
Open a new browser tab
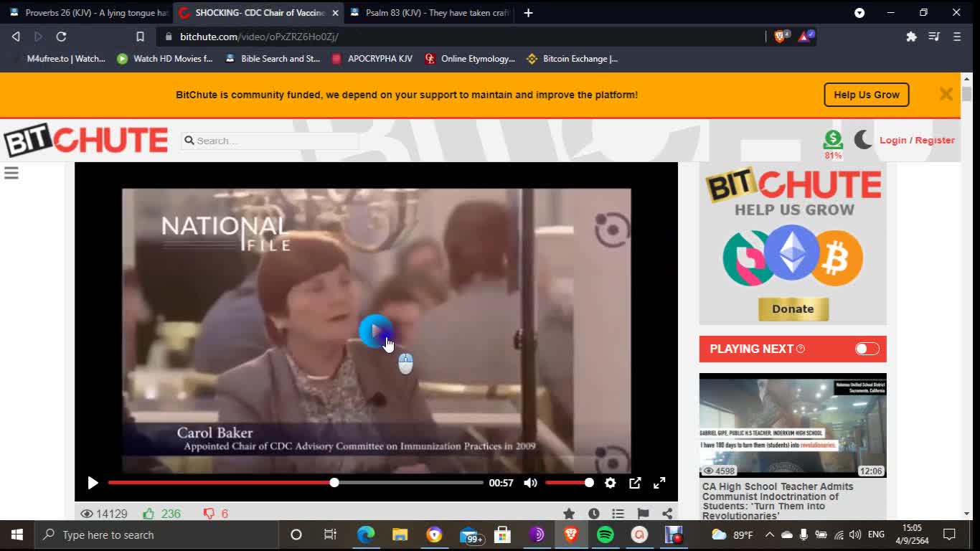(x=528, y=13)
